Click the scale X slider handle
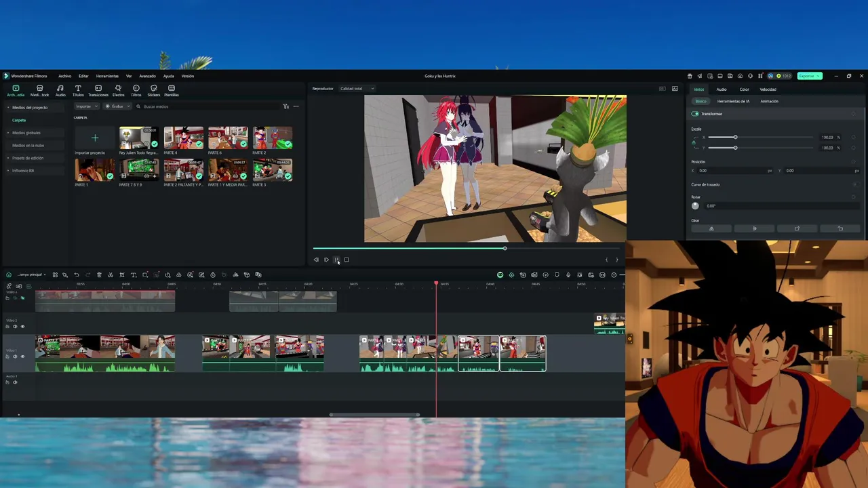The height and width of the screenshot is (488, 868). click(735, 138)
